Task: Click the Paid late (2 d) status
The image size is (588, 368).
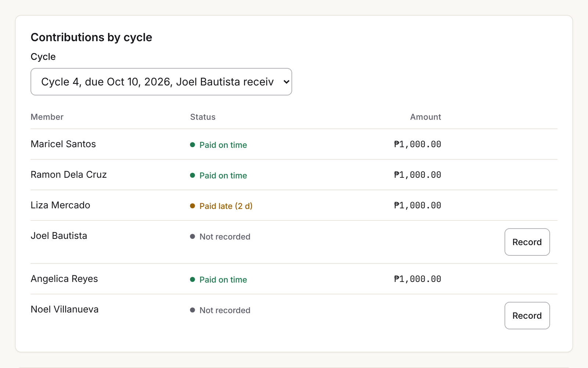Action: click(x=221, y=206)
